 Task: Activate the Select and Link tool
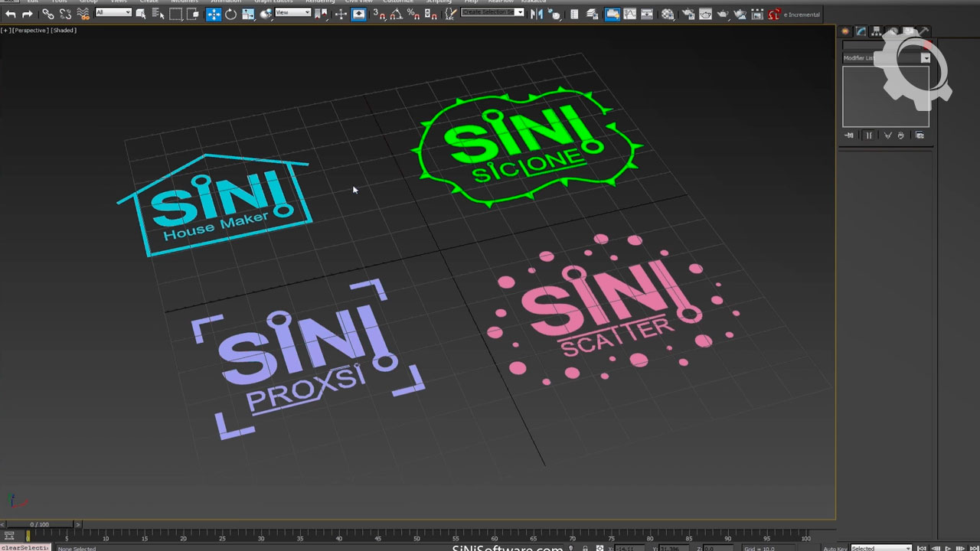[x=47, y=15]
